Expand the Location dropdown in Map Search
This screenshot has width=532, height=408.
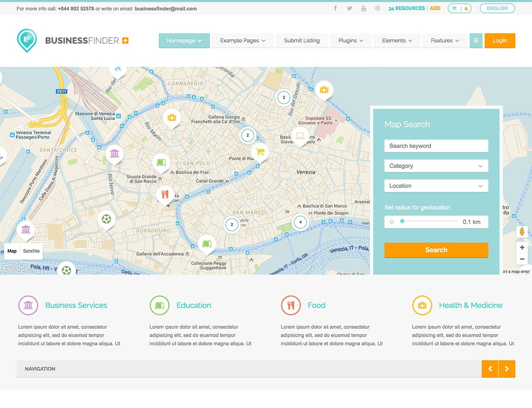tap(436, 186)
